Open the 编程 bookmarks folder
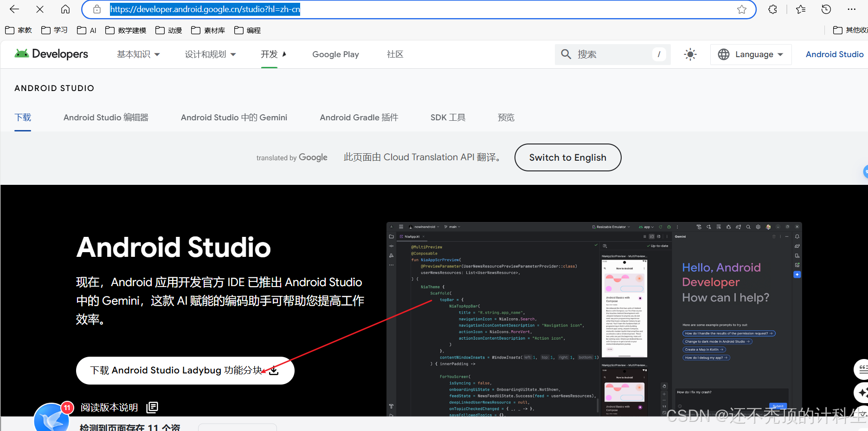This screenshot has width=868, height=431. coord(247,30)
